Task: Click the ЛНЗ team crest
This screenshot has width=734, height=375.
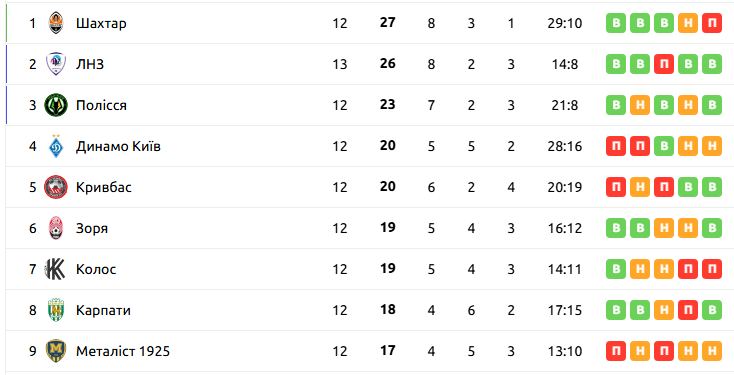Action: click(x=56, y=64)
